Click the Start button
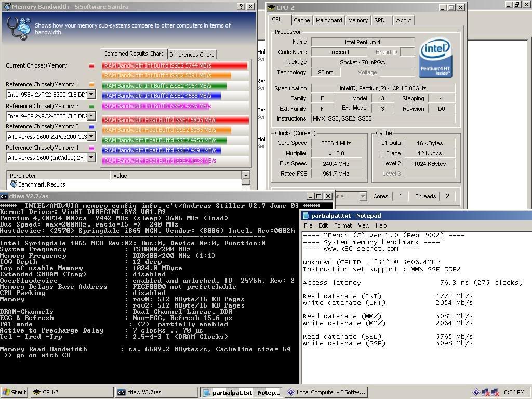Viewport: 532px width, 399px height. click(x=14, y=392)
